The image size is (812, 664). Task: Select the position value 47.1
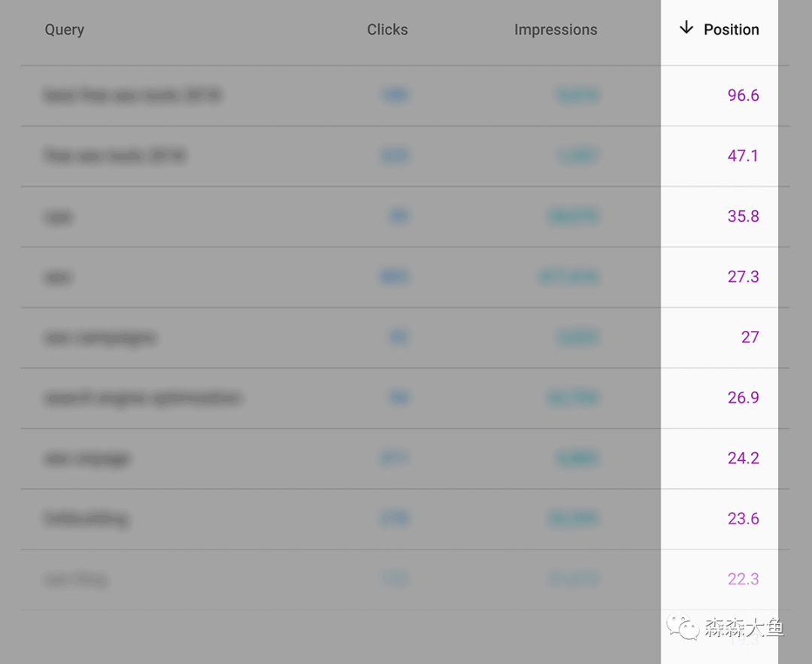pyautogui.click(x=743, y=156)
